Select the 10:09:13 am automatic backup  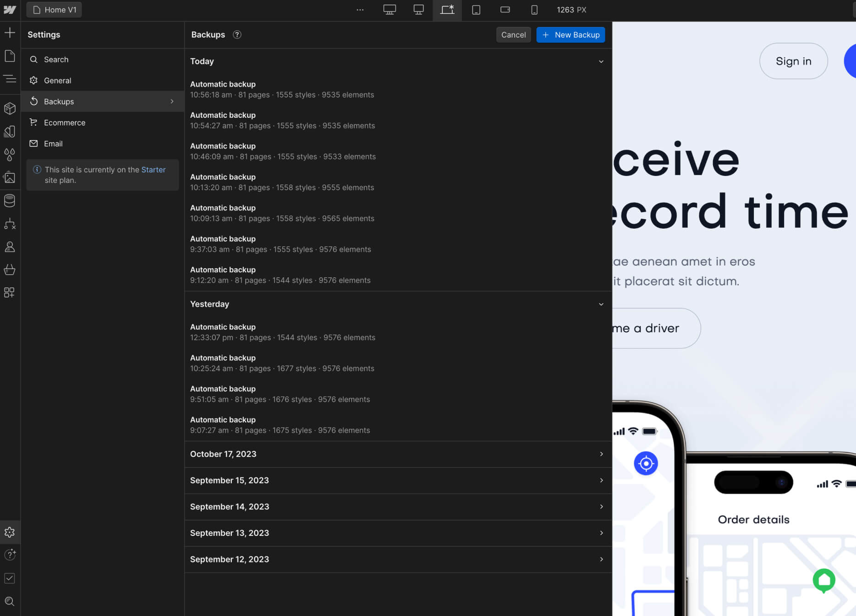tap(398, 213)
